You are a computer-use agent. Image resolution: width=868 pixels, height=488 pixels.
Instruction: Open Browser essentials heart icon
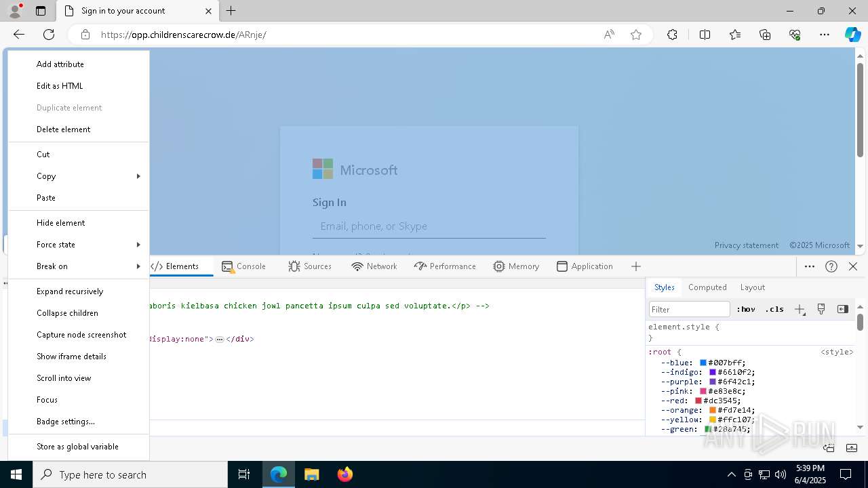[x=795, y=35]
